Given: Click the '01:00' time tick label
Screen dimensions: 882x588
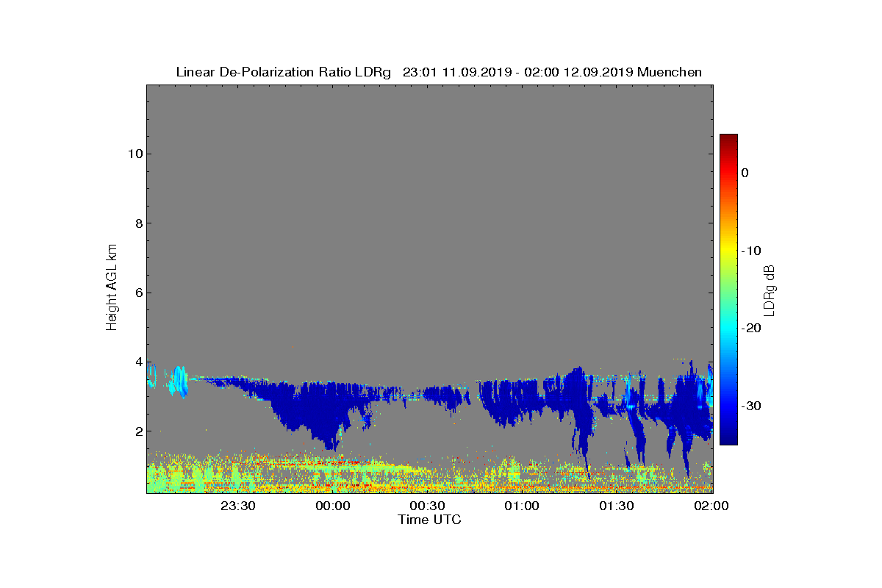Looking at the screenshot, I should [x=523, y=506].
